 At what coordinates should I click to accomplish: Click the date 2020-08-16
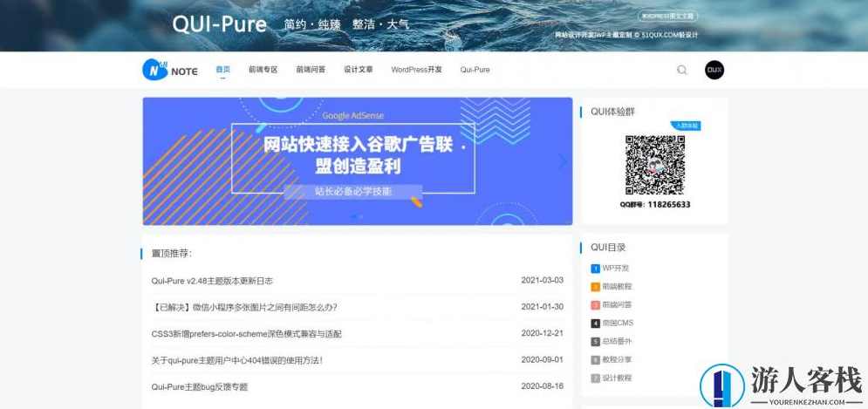(543, 386)
